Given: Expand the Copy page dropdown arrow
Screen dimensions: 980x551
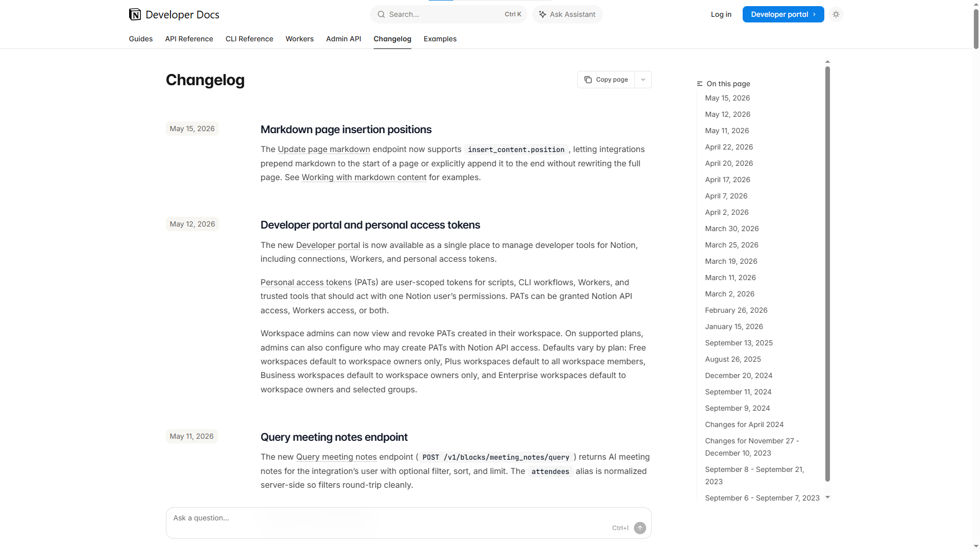Looking at the screenshot, I should 643,80.
